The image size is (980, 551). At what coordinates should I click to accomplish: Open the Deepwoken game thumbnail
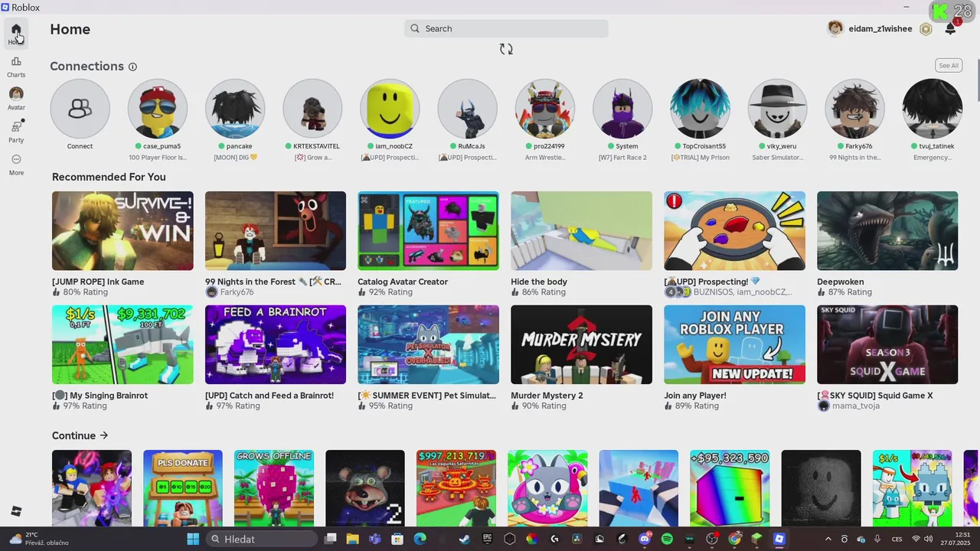(887, 230)
